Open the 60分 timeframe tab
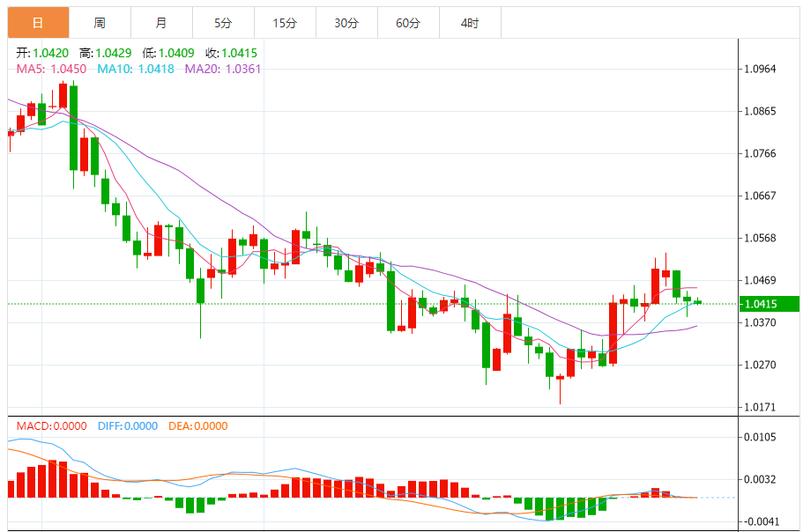The image size is (803, 532). pos(409,23)
